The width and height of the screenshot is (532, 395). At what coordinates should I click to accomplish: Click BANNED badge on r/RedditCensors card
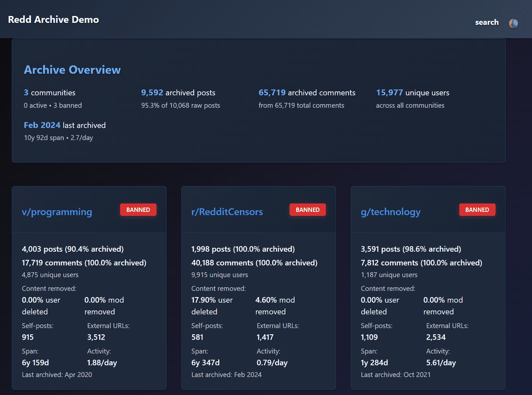(308, 210)
